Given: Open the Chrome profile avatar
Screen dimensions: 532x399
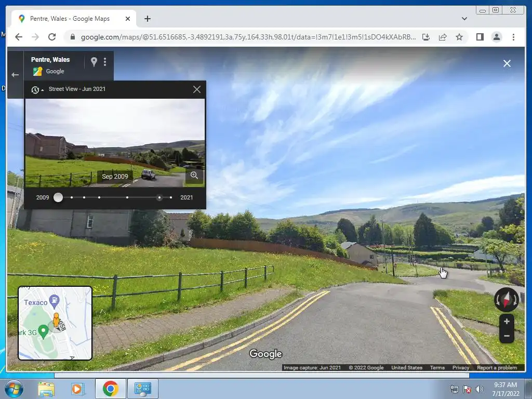Looking at the screenshot, I should click(496, 37).
